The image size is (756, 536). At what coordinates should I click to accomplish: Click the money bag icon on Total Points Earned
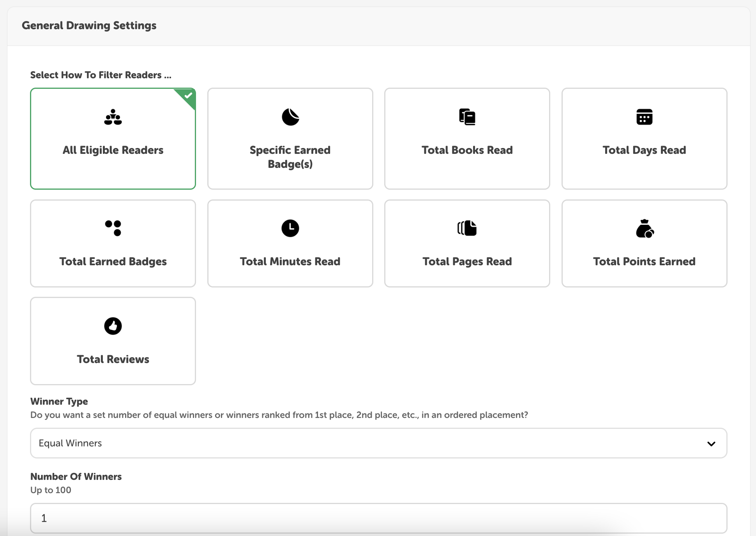(x=644, y=228)
